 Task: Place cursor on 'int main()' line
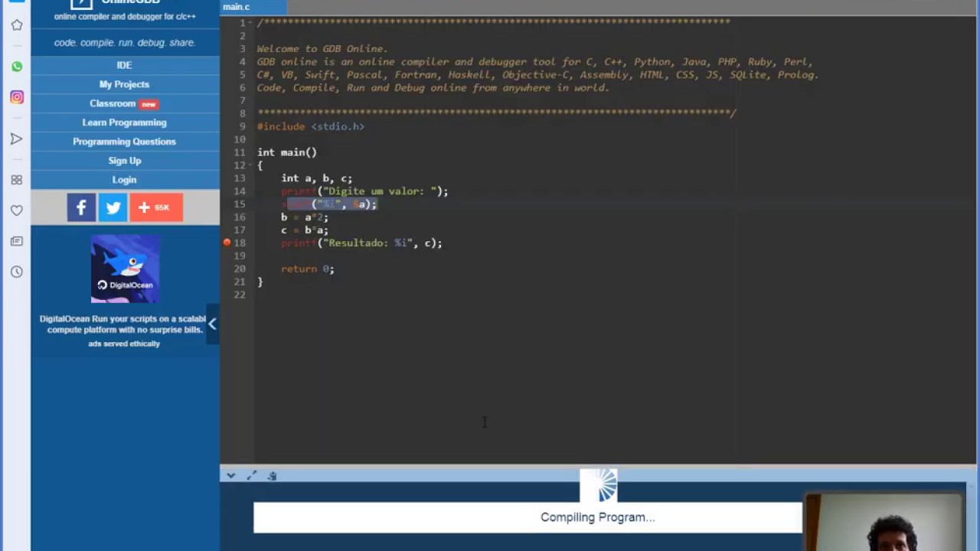[286, 152]
